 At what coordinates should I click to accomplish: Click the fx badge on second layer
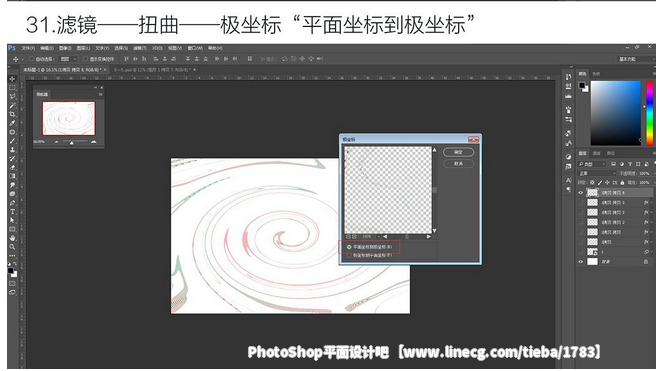[x=646, y=202]
